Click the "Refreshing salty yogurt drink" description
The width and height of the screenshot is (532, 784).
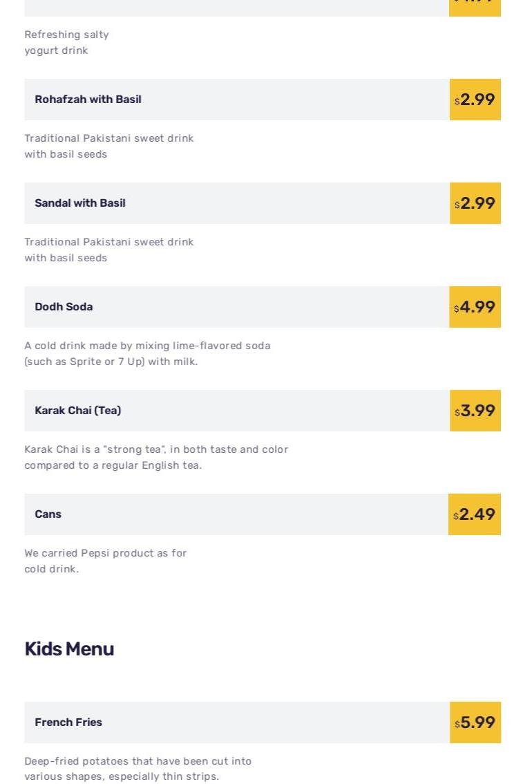coord(66,43)
